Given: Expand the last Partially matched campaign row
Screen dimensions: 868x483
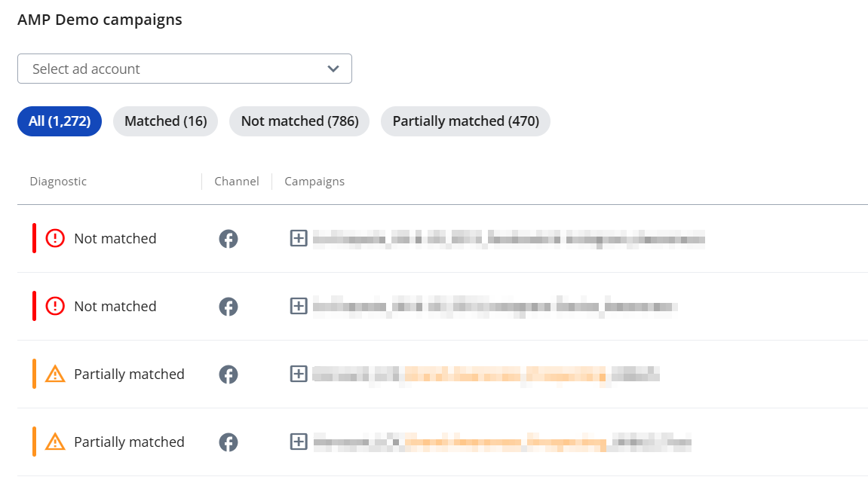Looking at the screenshot, I should (x=299, y=442).
